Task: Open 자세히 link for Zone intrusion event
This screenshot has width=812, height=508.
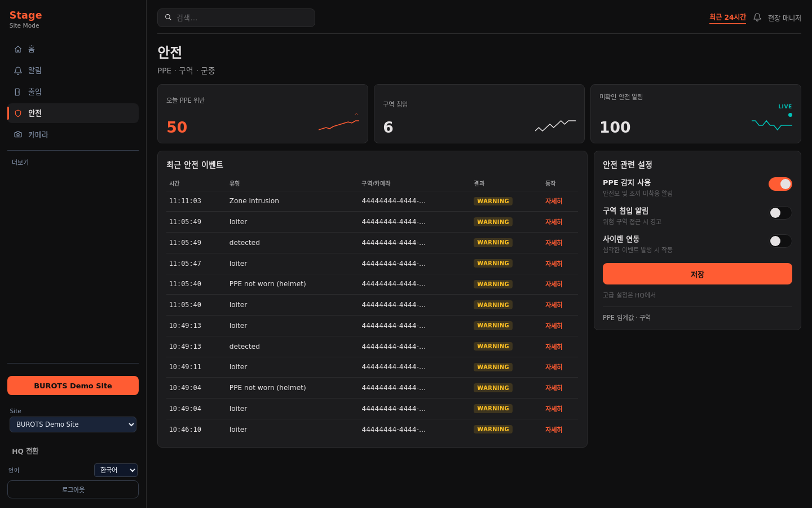Action: pyautogui.click(x=554, y=201)
